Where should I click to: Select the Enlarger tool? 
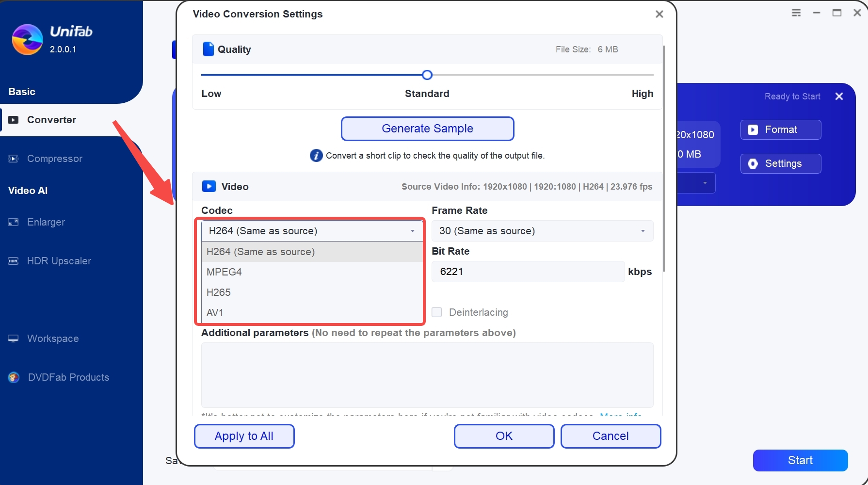click(x=46, y=222)
